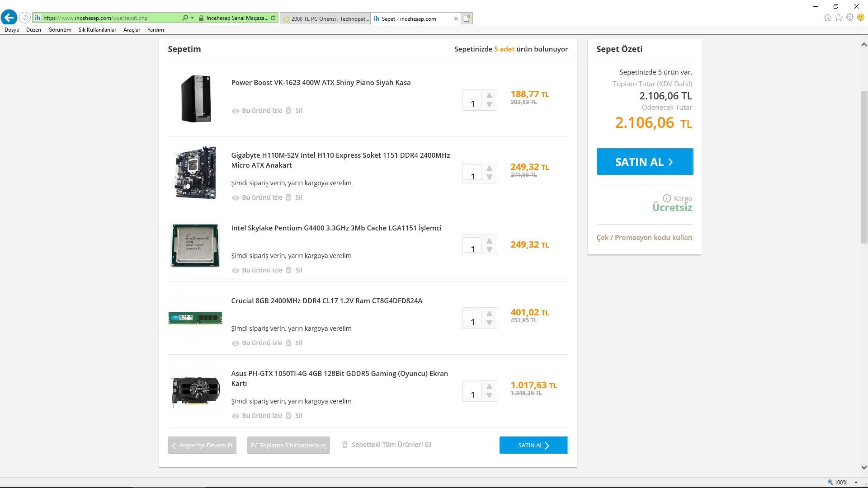Open favorites star icon
Screen dimensions: 868x488
tap(839, 18)
